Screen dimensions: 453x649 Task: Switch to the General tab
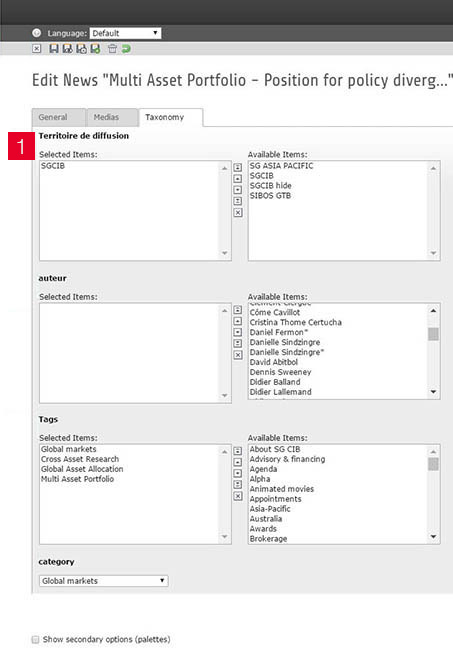point(58,118)
